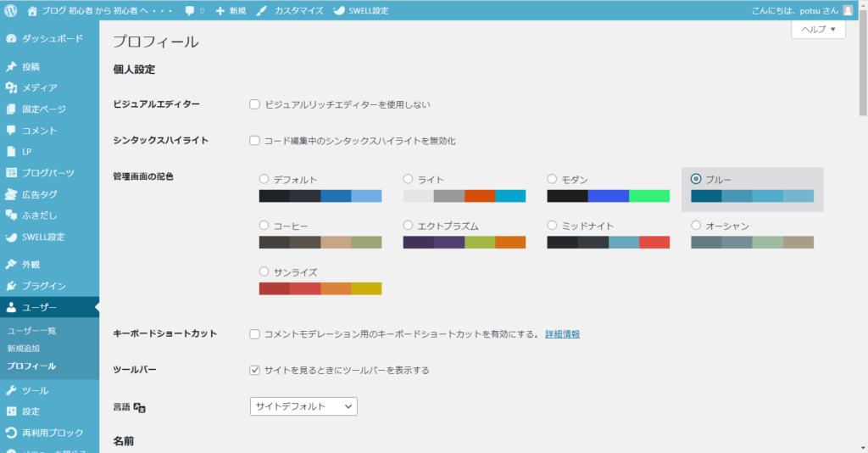Image resolution: width=868 pixels, height=453 pixels.
Task: Click the ミッドナイト red color swatch
Action: (x=654, y=243)
